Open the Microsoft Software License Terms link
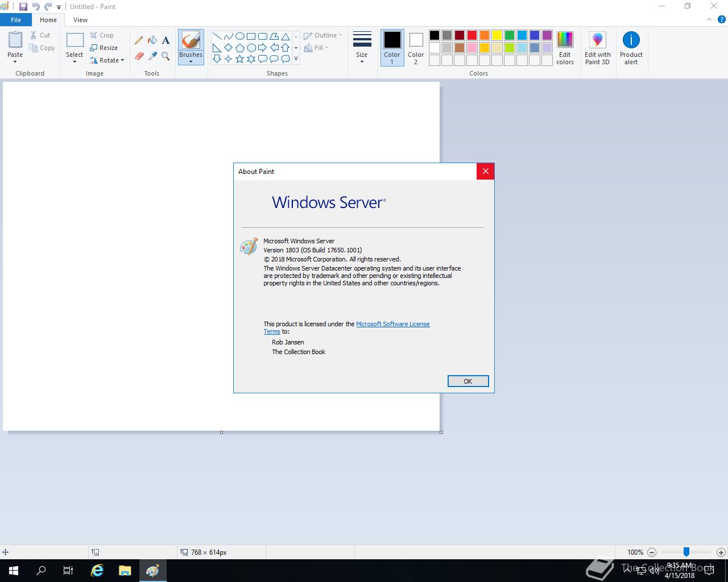The width and height of the screenshot is (728, 582). click(392, 324)
